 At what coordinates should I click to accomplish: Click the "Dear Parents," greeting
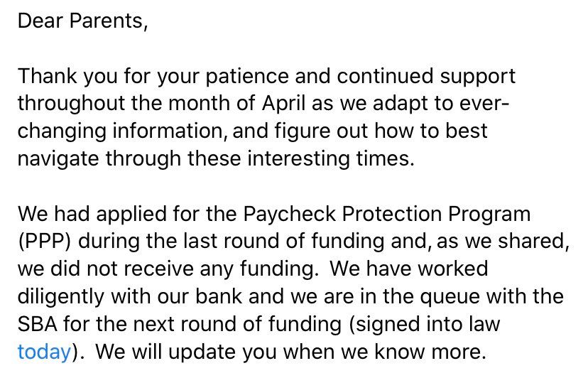(82, 21)
